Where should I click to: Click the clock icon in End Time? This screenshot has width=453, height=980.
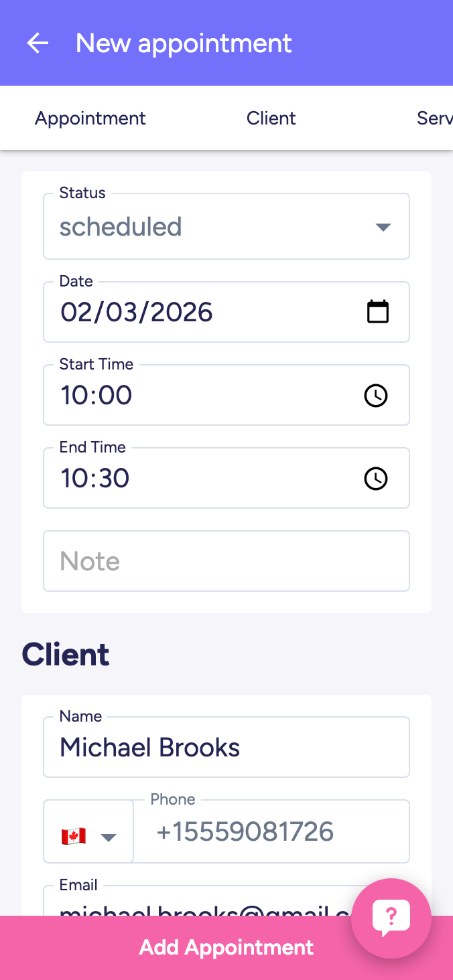[376, 479]
